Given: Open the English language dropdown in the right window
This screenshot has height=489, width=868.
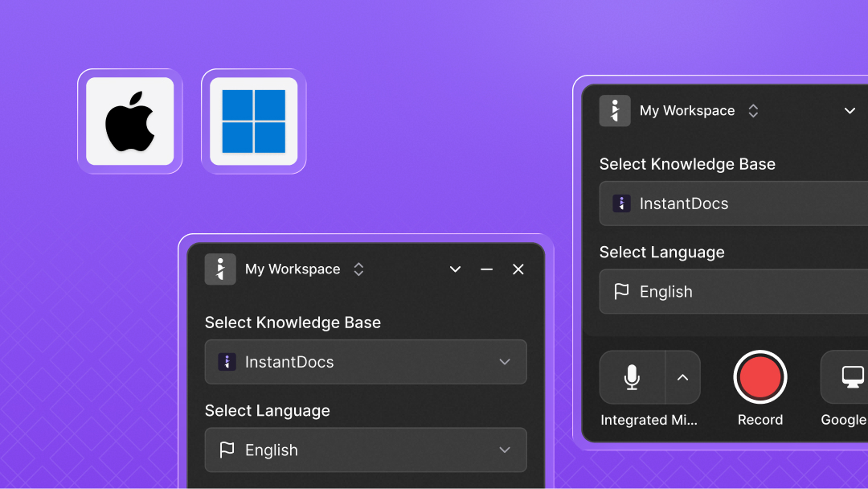Looking at the screenshot, I should (733, 291).
